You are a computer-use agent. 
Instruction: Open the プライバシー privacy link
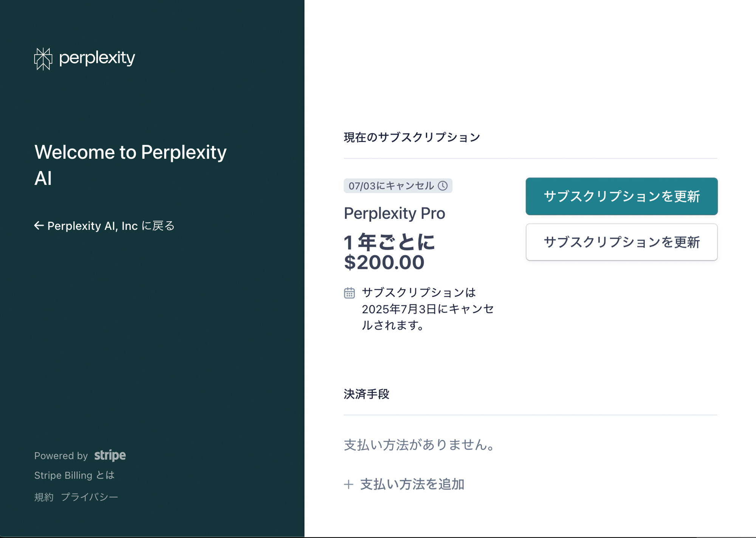[90, 497]
